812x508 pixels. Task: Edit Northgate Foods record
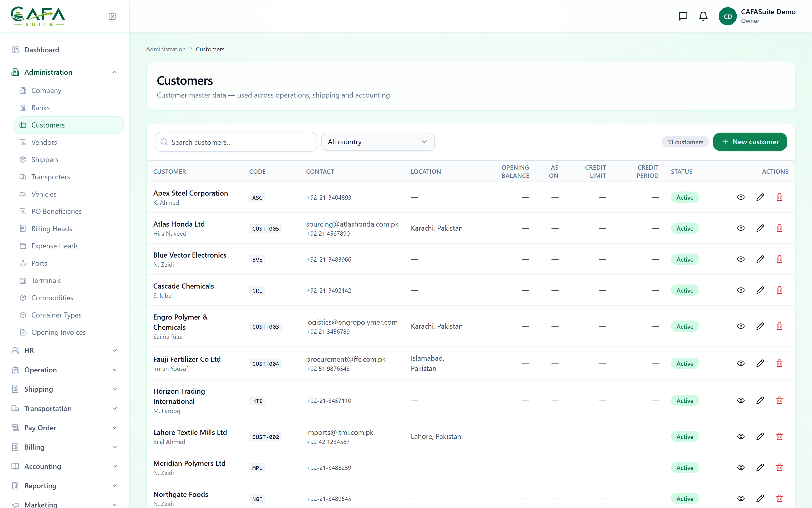(760, 498)
